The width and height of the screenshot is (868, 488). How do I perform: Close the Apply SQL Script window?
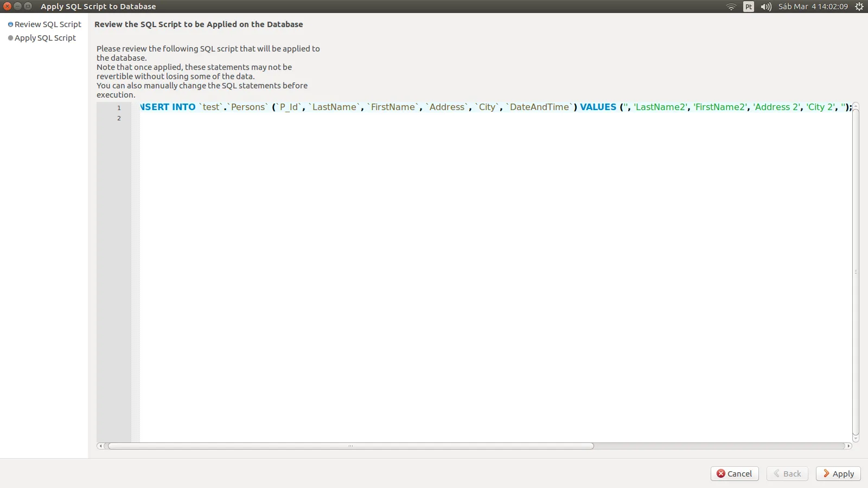click(7, 7)
